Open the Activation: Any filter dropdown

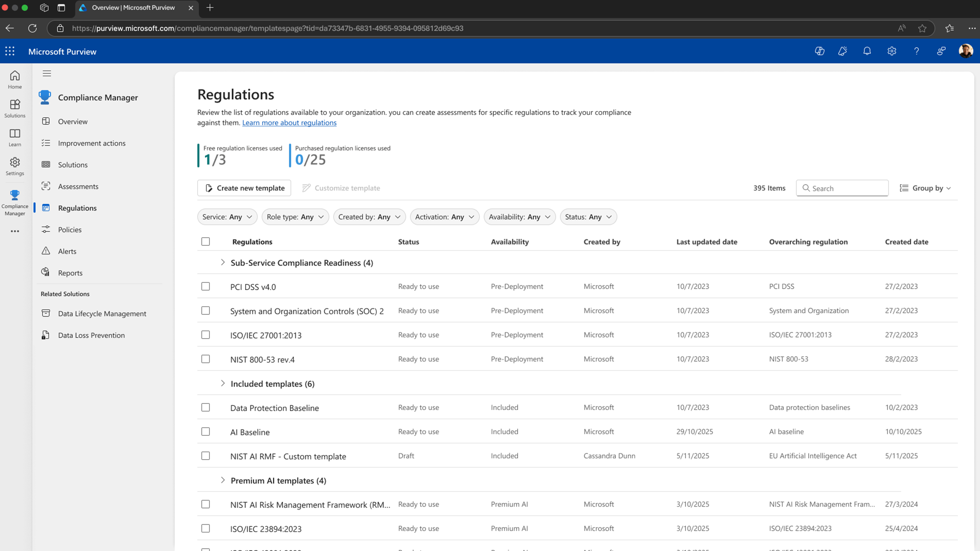tap(445, 217)
